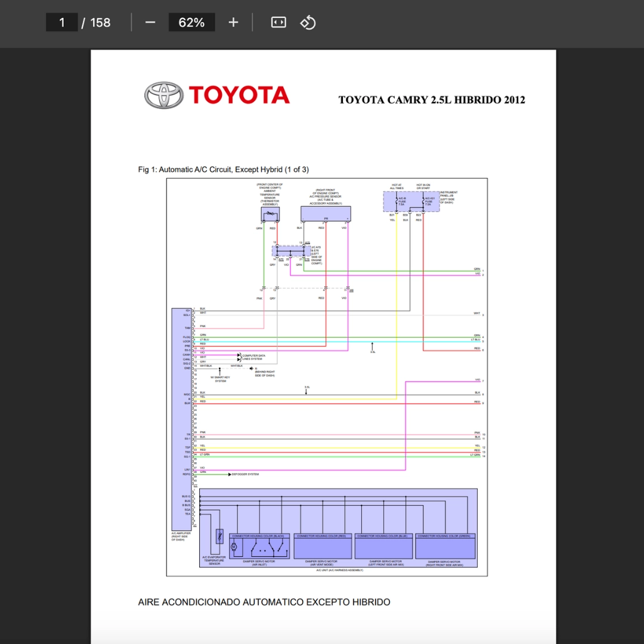Viewport: 644px width, 644px height.
Task: Click the green housing damper servo motor box
Action: 445,546
